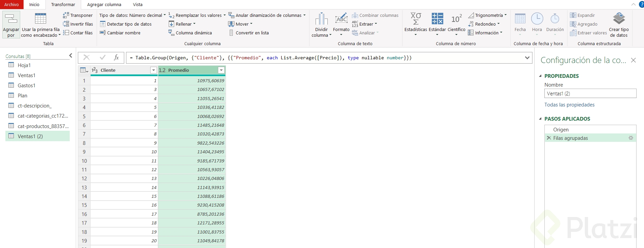The width and height of the screenshot is (644, 248).
Task: Click Contar filas icon
Action: tap(66, 33)
